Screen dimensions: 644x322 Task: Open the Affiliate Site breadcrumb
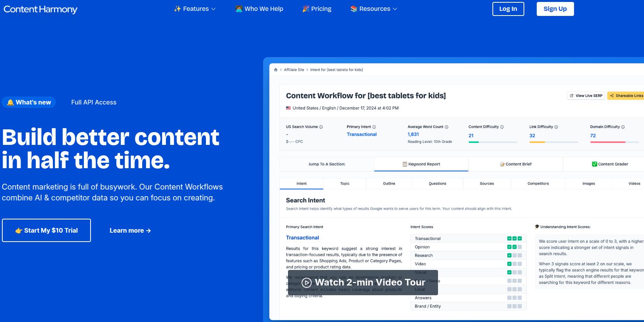pyautogui.click(x=294, y=70)
